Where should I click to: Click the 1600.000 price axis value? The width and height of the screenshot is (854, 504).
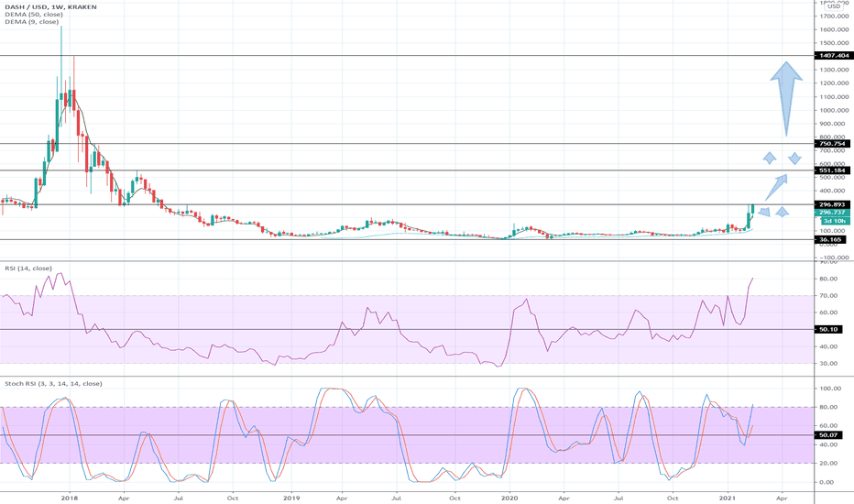point(834,30)
